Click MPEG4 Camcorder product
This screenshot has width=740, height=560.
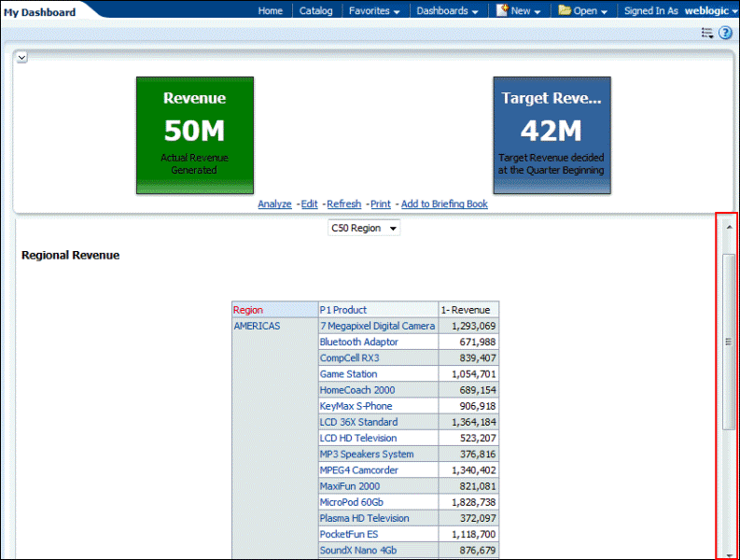[358, 470]
